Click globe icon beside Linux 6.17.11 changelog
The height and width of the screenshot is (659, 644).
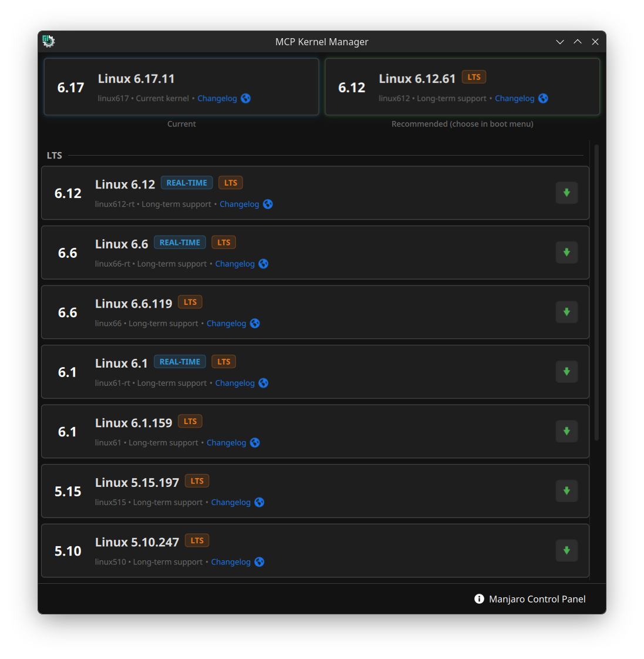(x=246, y=99)
